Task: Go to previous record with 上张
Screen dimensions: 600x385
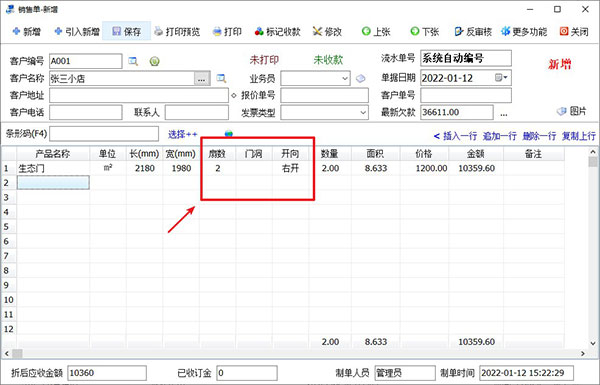Action: tap(376, 31)
